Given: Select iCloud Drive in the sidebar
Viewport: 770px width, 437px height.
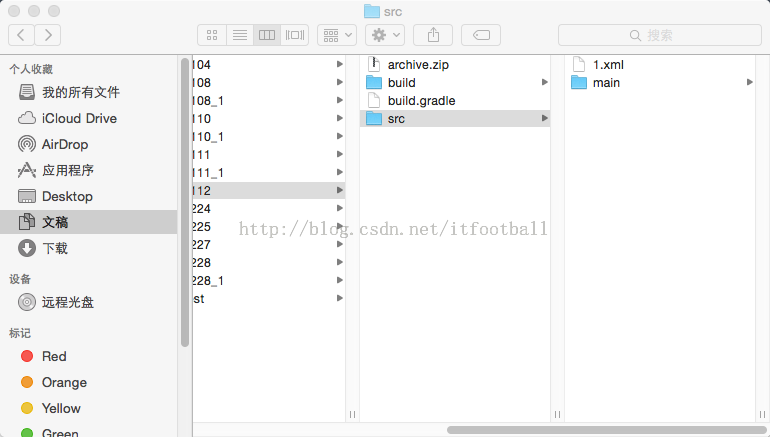Looking at the screenshot, I should tap(78, 118).
